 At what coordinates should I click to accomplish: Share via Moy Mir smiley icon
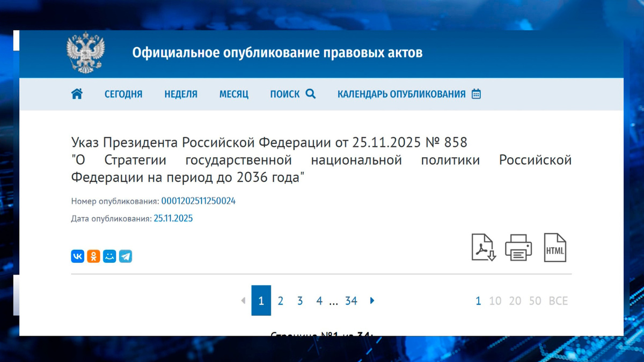point(109,256)
